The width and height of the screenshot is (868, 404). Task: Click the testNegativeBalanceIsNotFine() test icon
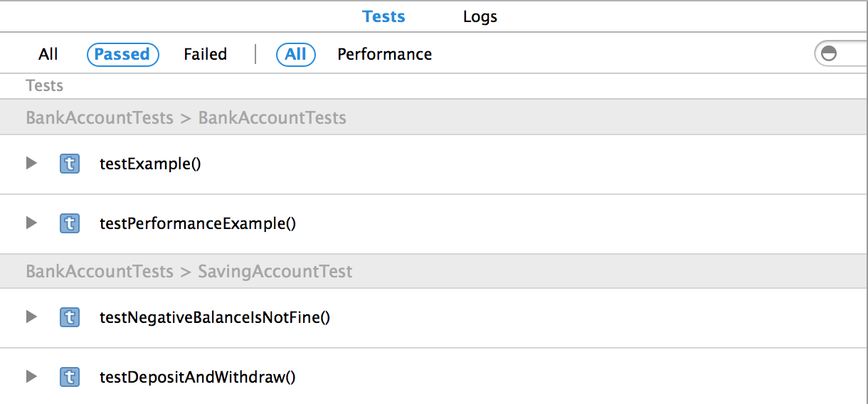tap(69, 317)
